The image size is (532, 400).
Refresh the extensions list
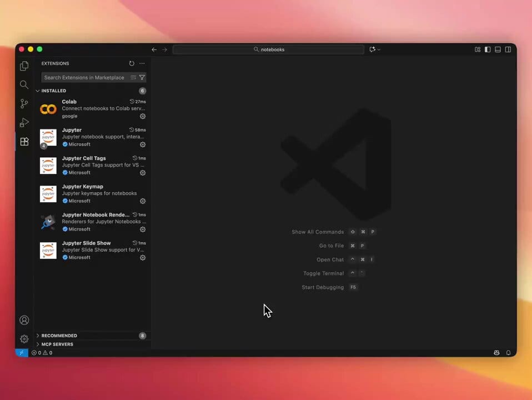(132, 63)
